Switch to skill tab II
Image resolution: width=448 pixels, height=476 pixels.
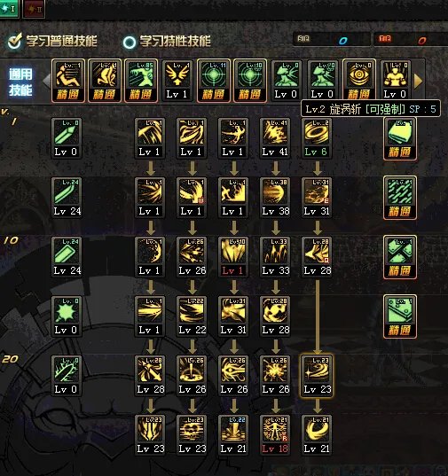coord(34,10)
